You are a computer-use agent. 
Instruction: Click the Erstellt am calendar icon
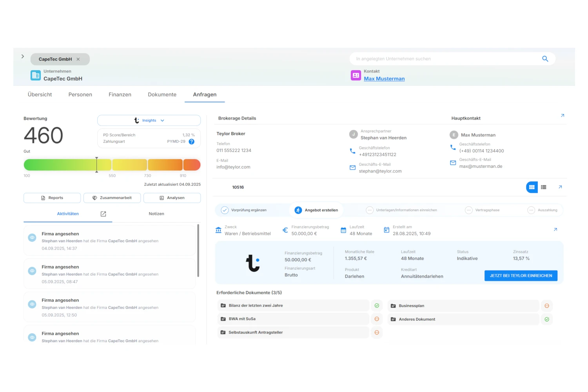coord(387,230)
